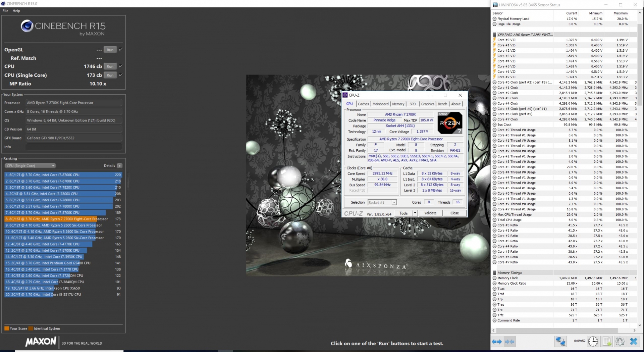Click the sensor icon beside Physical Memory Load
644x352 pixels.
click(x=494, y=19)
